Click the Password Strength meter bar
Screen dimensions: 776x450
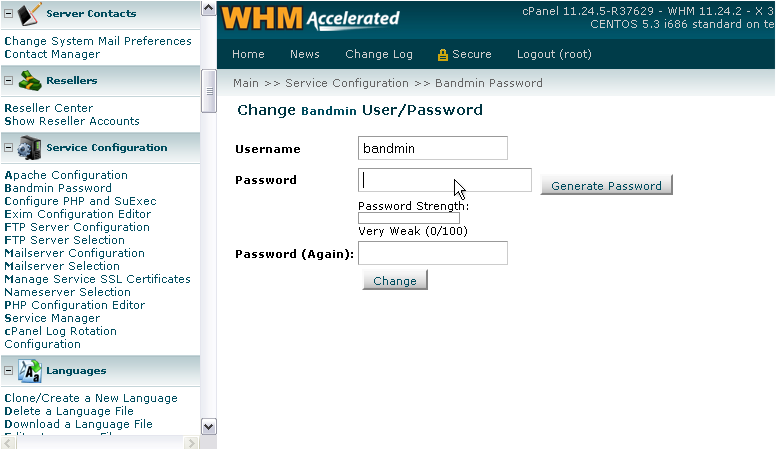pyautogui.click(x=409, y=218)
